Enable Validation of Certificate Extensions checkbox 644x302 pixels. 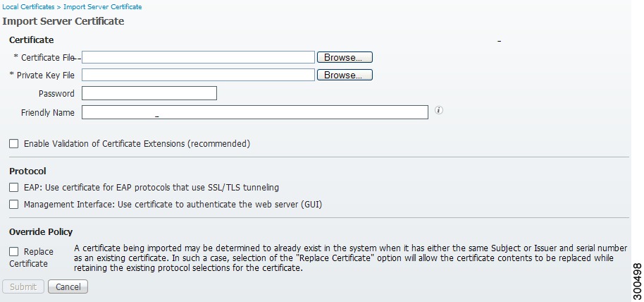(14, 144)
